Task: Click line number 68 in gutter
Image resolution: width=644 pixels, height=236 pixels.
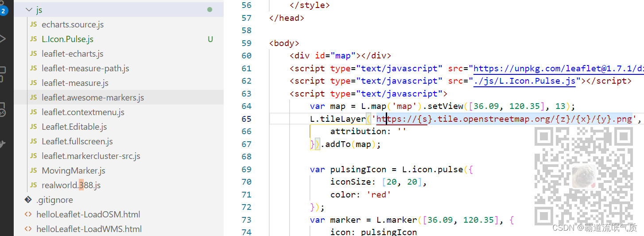Action: click(x=246, y=157)
